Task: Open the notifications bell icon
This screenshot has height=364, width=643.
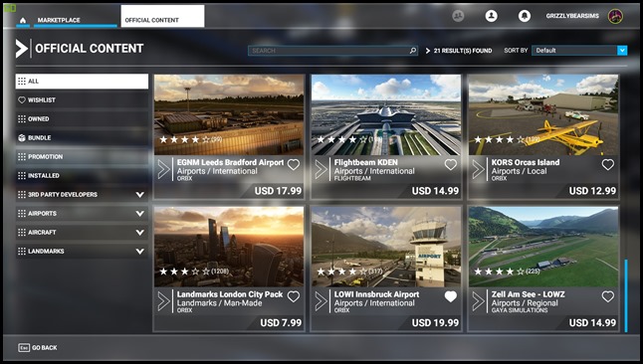Action: (x=525, y=16)
